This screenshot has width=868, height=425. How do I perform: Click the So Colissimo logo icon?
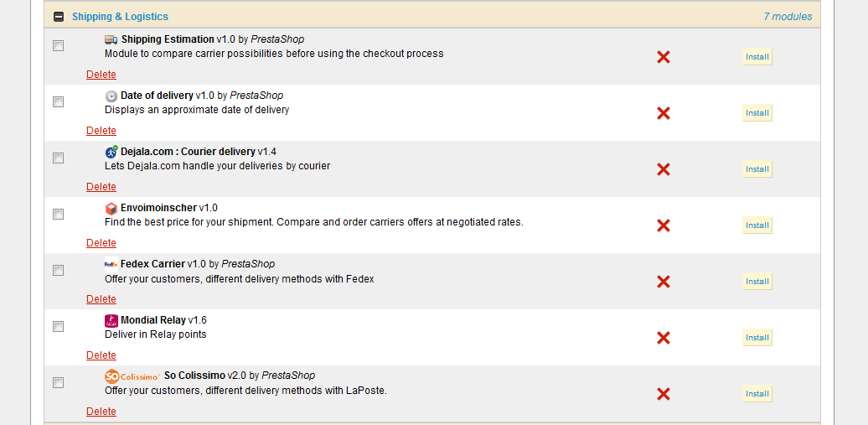(132, 376)
